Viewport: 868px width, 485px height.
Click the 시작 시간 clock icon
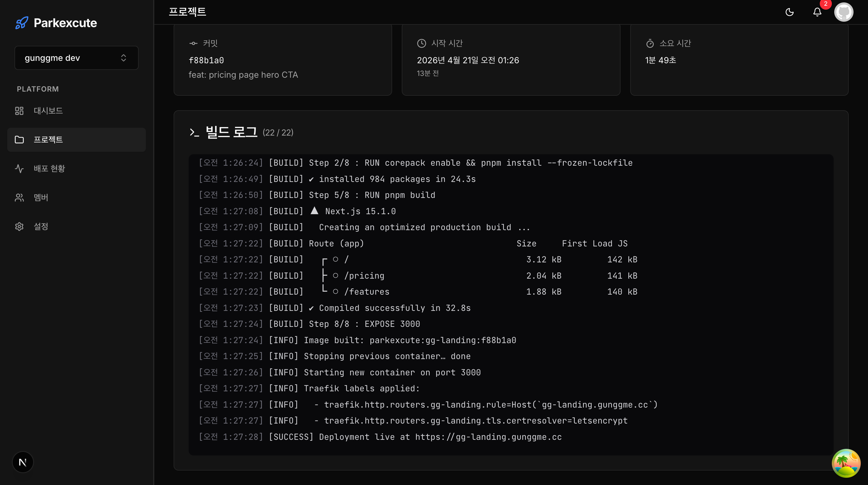[x=422, y=43]
